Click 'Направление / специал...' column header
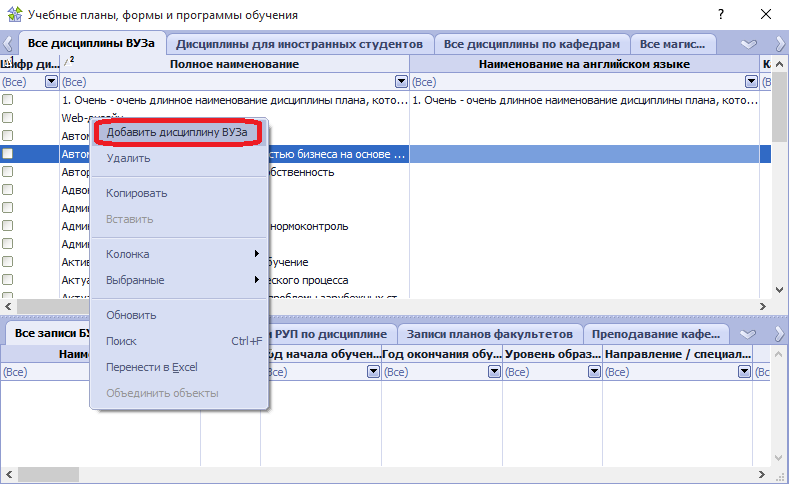The height and width of the screenshot is (484, 789). coord(677,354)
